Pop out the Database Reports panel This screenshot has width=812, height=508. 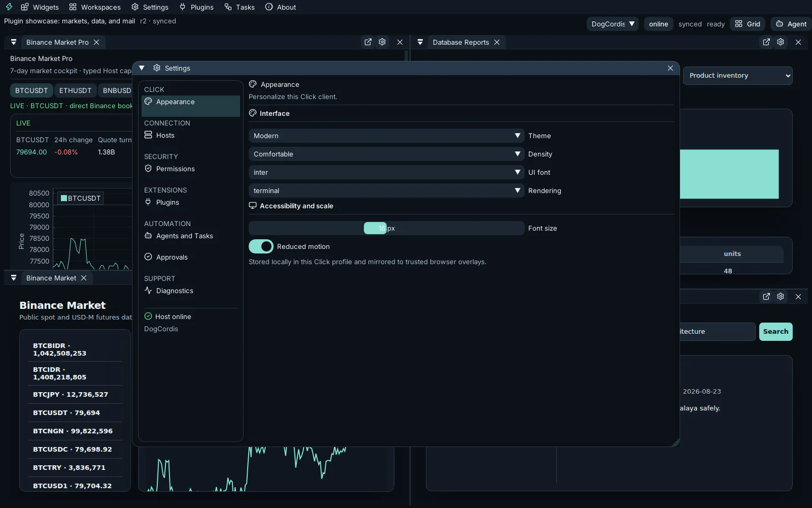[x=766, y=42]
